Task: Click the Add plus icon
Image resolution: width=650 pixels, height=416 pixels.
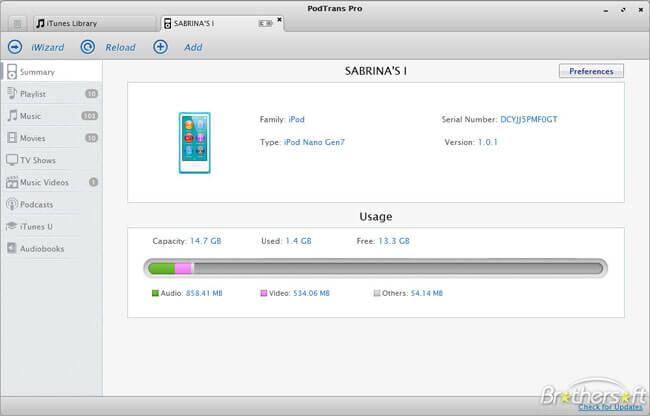Action: pos(160,47)
